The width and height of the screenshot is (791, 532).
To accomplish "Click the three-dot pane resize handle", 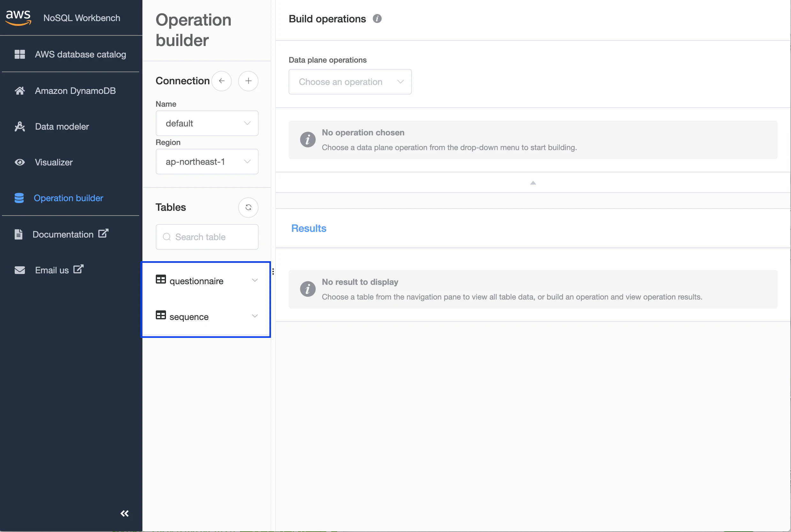I will (x=273, y=271).
